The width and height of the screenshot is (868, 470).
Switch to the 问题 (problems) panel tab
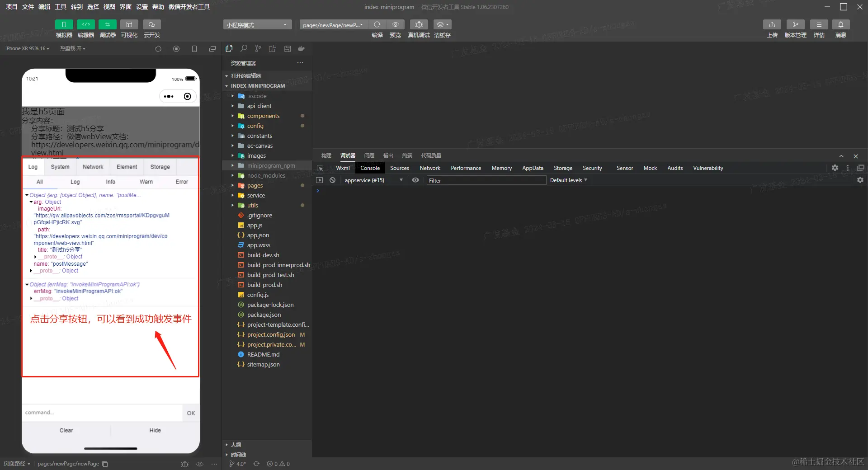pyautogui.click(x=369, y=155)
